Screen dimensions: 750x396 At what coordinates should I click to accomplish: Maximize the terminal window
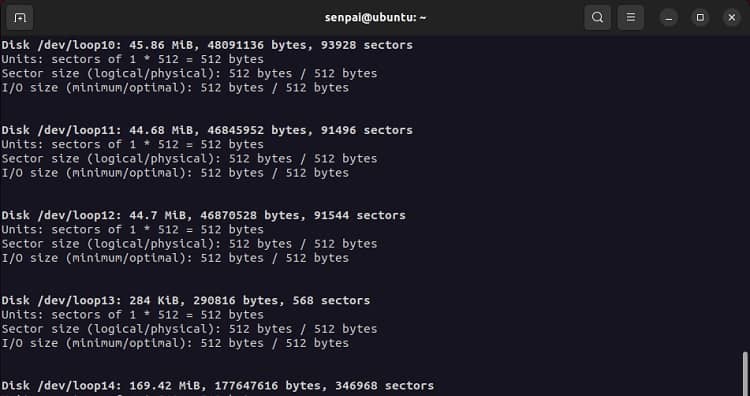[x=700, y=18]
